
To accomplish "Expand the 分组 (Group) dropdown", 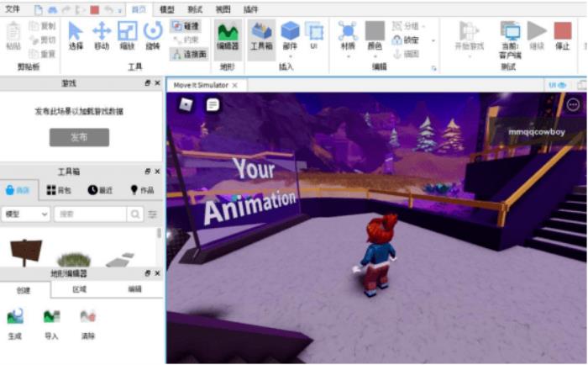I will (423, 26).
